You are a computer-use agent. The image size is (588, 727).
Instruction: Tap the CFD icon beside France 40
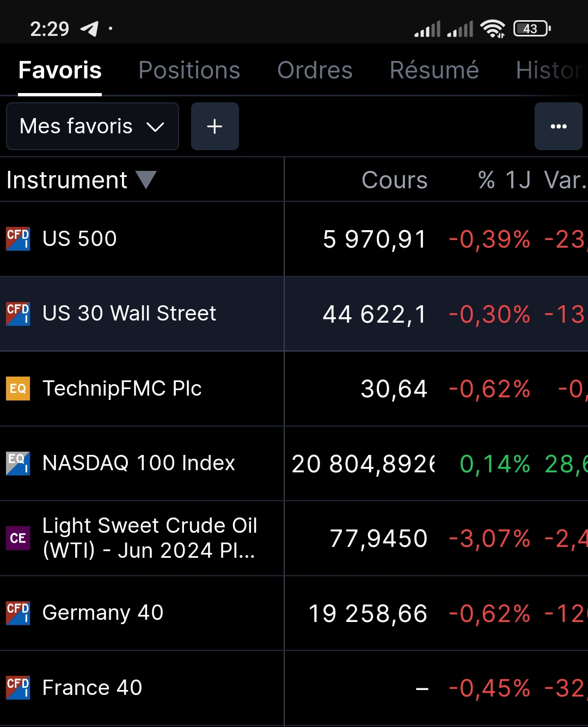coord(18,688)
